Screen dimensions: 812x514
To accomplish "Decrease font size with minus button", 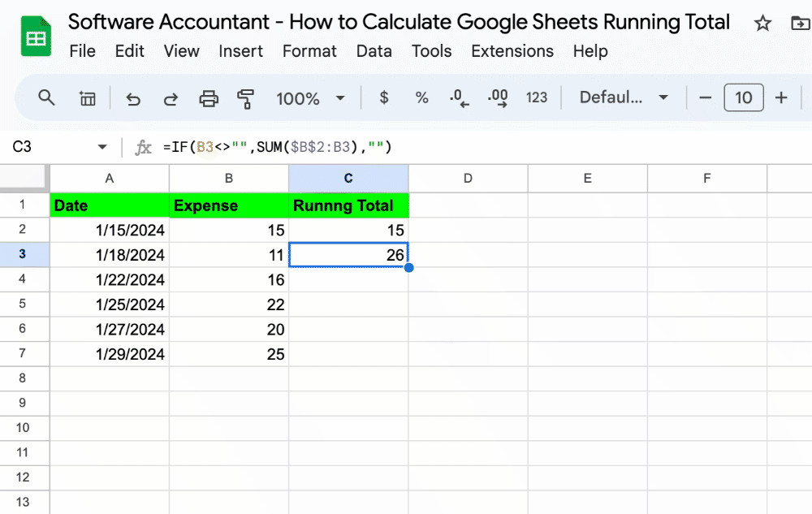I will coord(705,97).
